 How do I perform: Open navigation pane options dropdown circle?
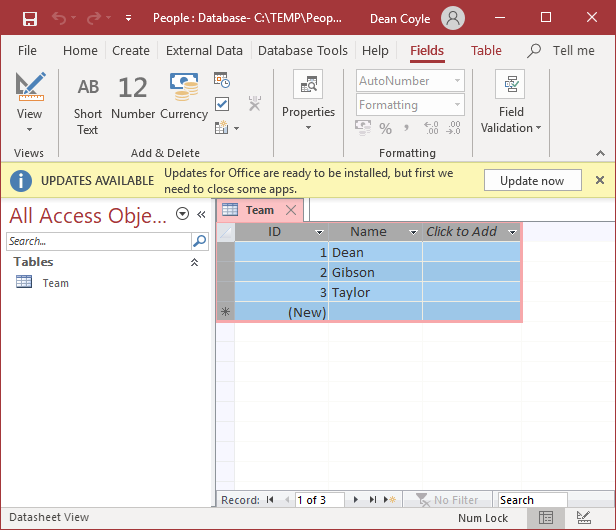coord(182,214)
